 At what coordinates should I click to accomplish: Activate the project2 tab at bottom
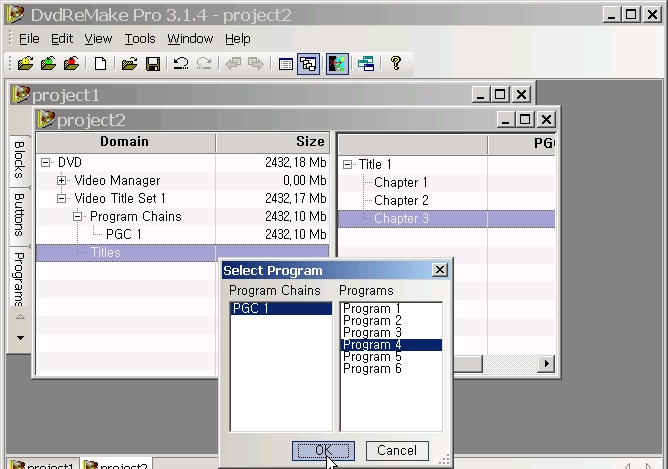point(116,464)
